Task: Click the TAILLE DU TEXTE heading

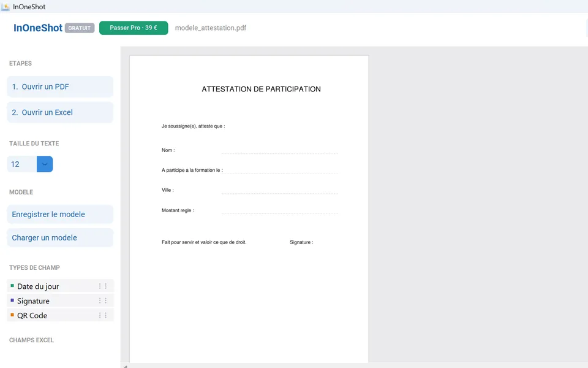Action: coord(34,144)
